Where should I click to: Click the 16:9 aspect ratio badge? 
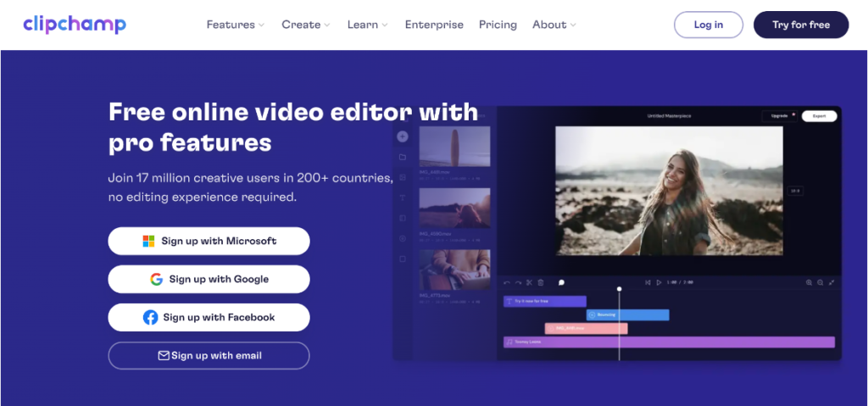[795, 191]
